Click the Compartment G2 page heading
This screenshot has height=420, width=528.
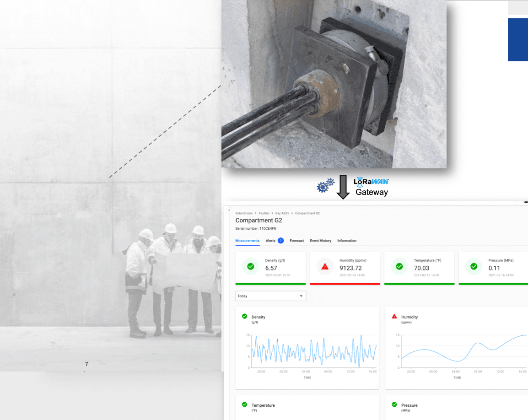coord(259,220)
